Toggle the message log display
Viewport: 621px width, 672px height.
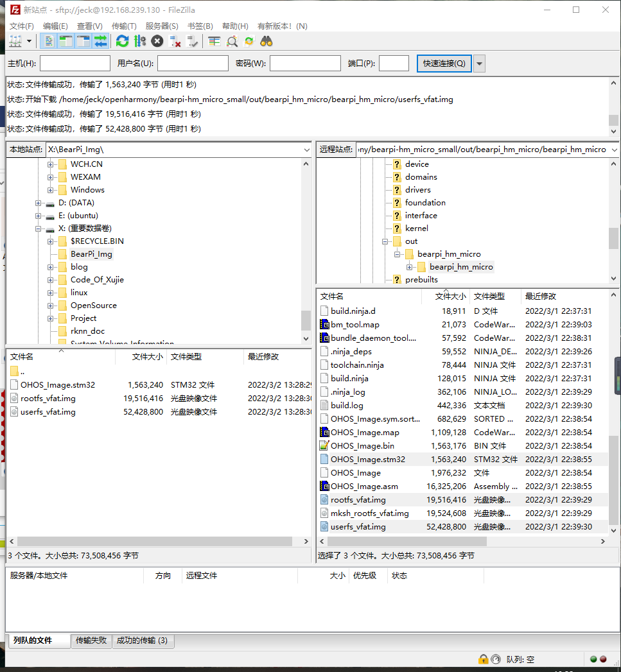click(x=49, y=42)
